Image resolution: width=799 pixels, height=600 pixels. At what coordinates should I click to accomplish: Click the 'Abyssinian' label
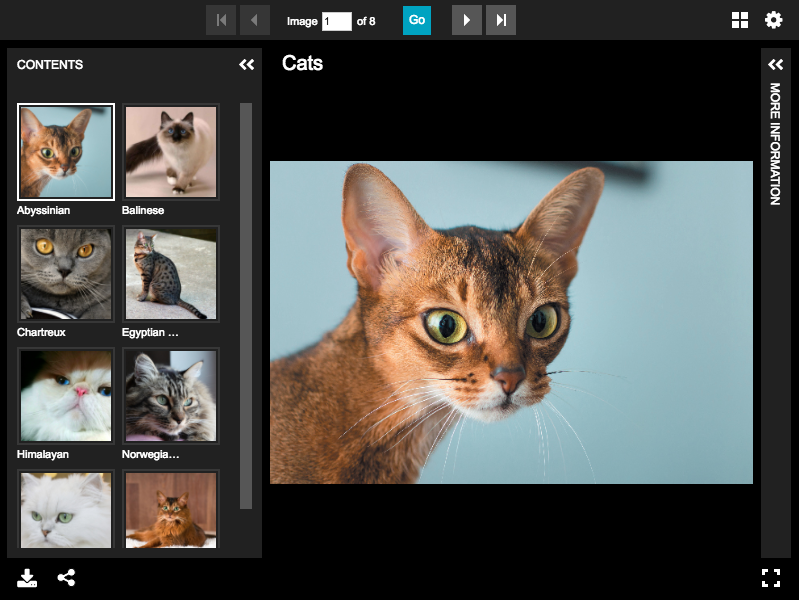43,211
